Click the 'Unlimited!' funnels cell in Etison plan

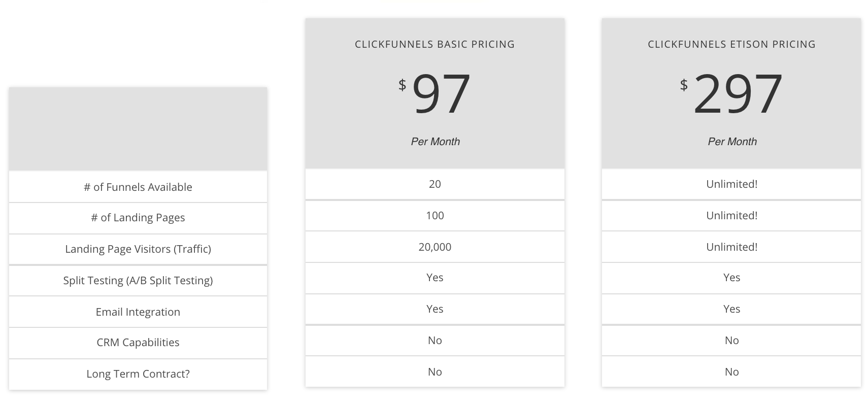tap(731, 184)
